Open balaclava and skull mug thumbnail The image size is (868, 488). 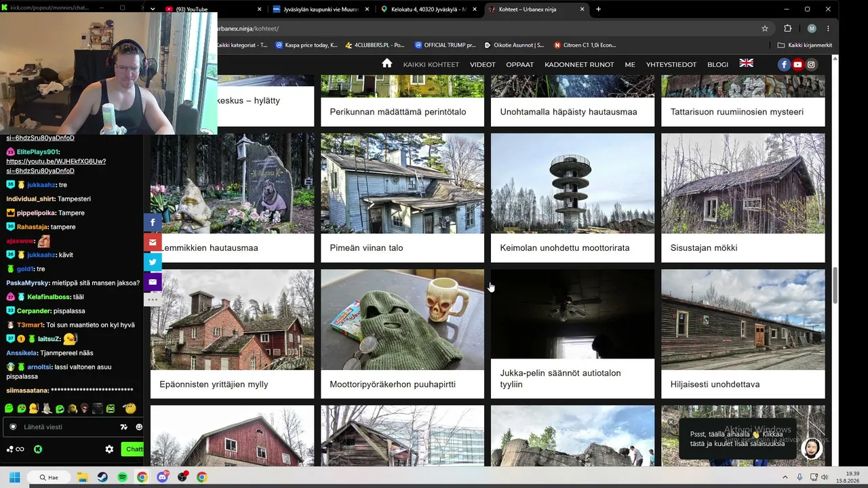click(x=402, y=319)
